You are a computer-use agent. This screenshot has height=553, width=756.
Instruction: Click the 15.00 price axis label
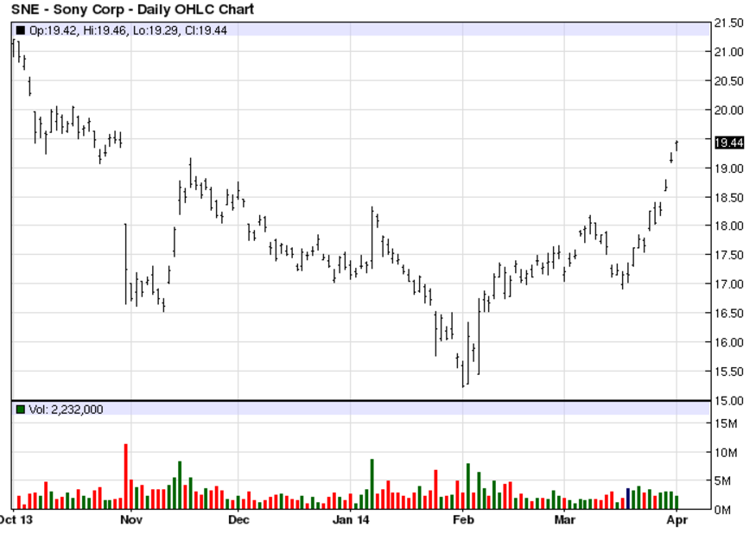[728, 401]
